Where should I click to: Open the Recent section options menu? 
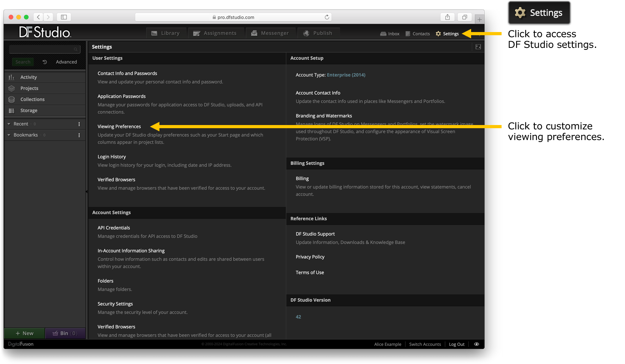(x=79, y=124)
